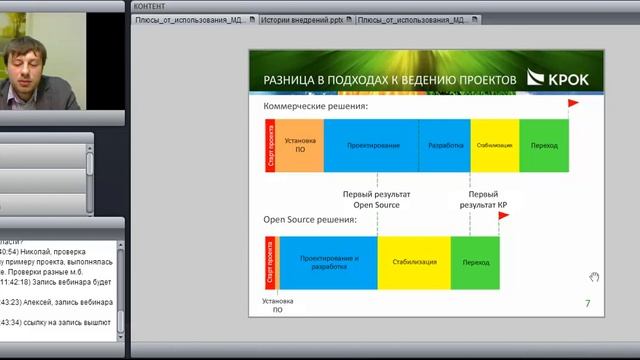Click red flag above commercial row end
The height and width of the screenshot is (360, 640).
pyautogui.click(x=573, y=103)
